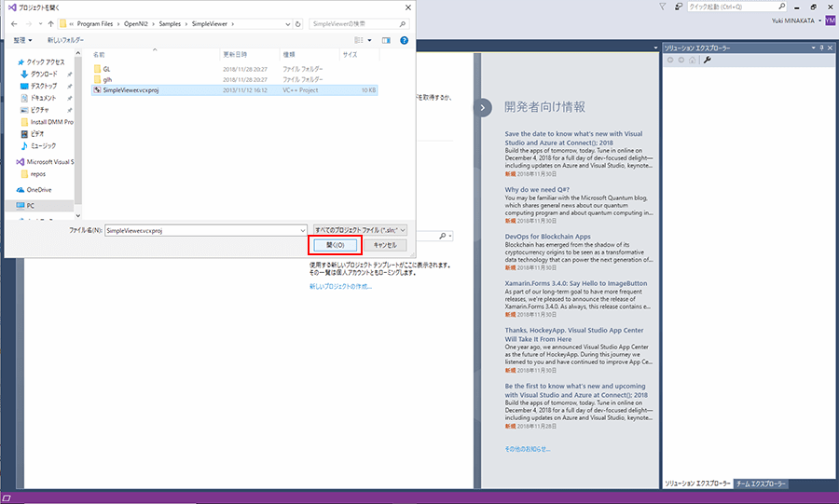The image size is (839, 504).
Task: Expand the address bar path history dropdown
Action: (288, 24)
